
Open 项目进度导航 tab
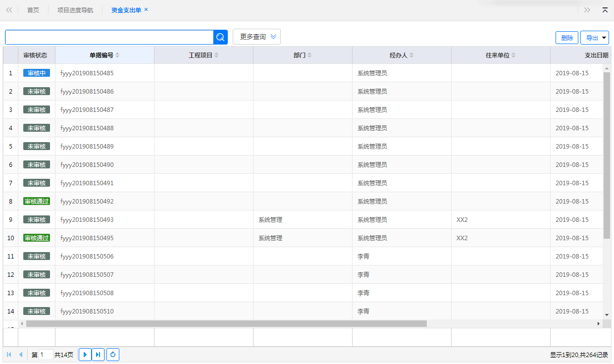[75, 10]
